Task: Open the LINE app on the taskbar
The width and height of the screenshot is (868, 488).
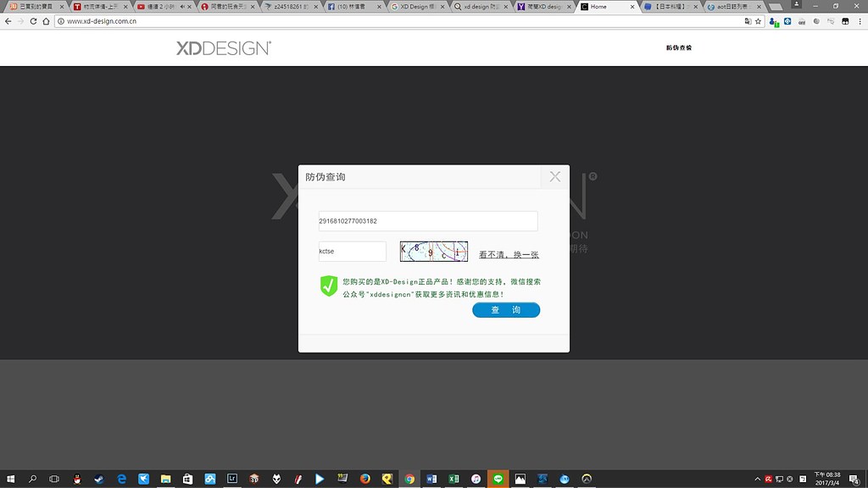Action: (498, 479)
